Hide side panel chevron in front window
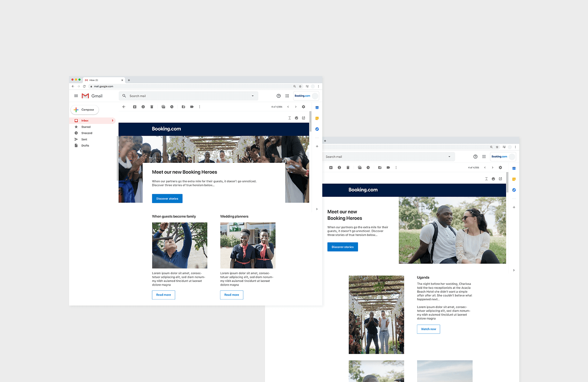This screenshot has height=382, width=588. tap(317, 209)
